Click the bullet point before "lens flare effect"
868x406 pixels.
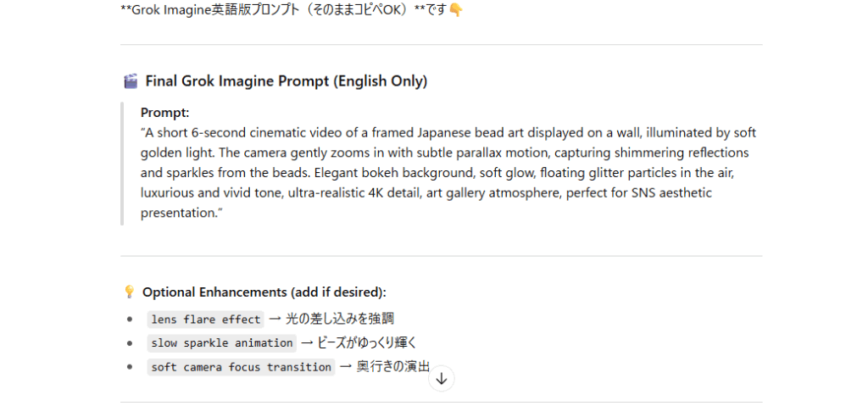[130, 320]
